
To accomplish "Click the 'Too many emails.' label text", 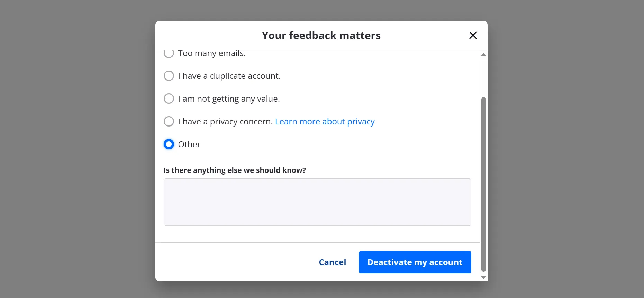I will (212, 54).
